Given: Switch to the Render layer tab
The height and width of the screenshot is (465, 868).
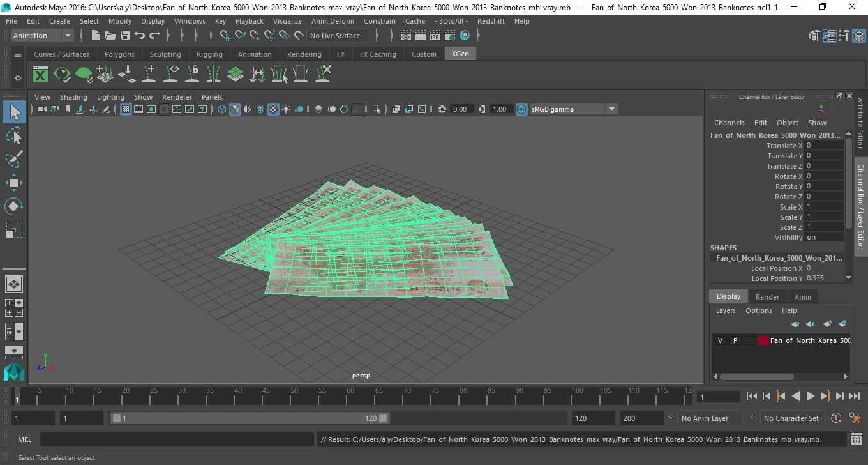Looking at the screenshot, I should tap(767, 297).
